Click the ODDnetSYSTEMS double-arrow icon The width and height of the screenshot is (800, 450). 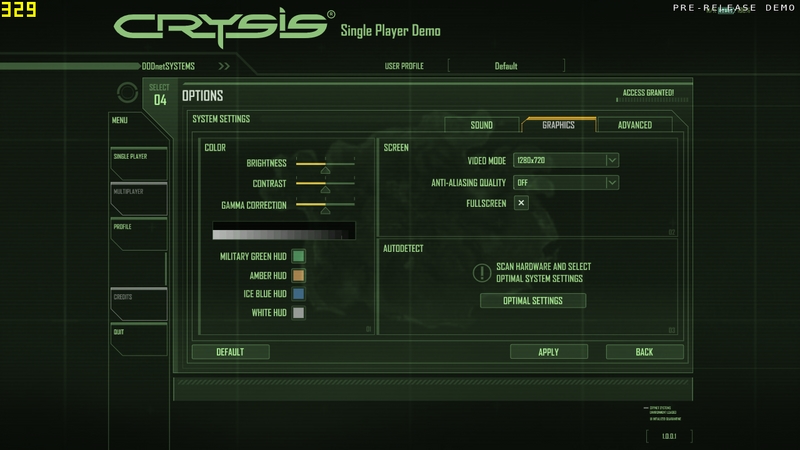pos(224,66)
